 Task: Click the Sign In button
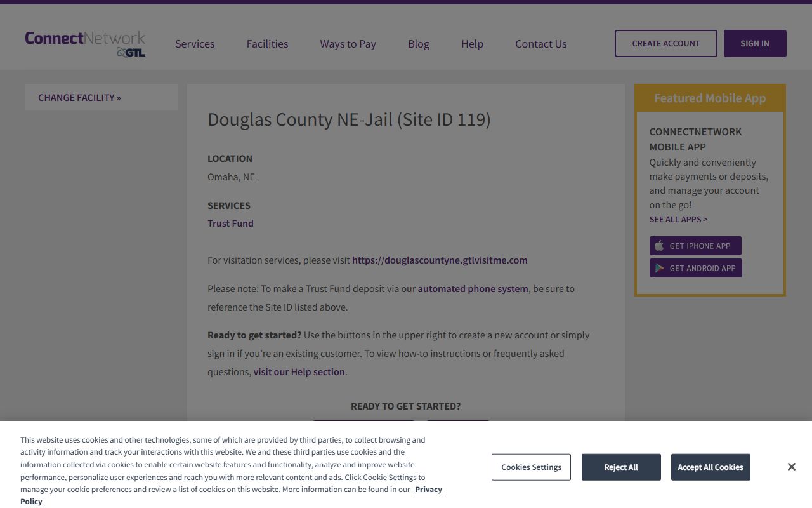pyautogui.click(x=755, y=43)
